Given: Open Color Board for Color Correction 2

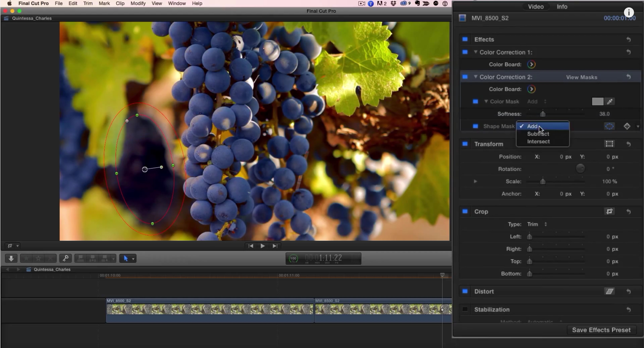Looking at the screenshot, I should [x=531, y=89].
